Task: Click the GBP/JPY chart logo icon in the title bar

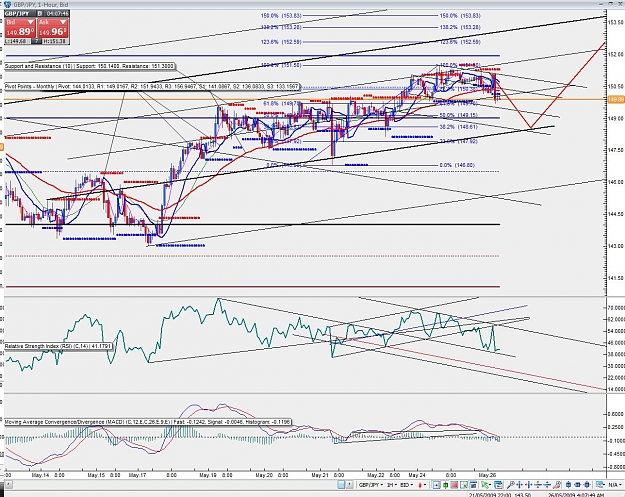Action: pos(7,4)
